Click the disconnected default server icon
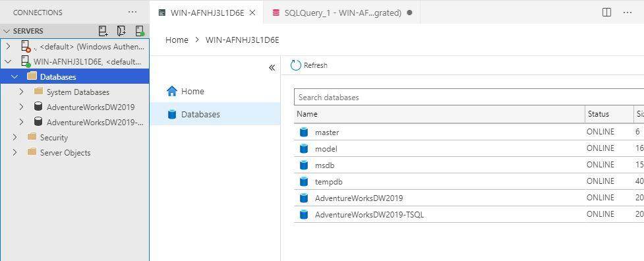 [x=26, y=46]
